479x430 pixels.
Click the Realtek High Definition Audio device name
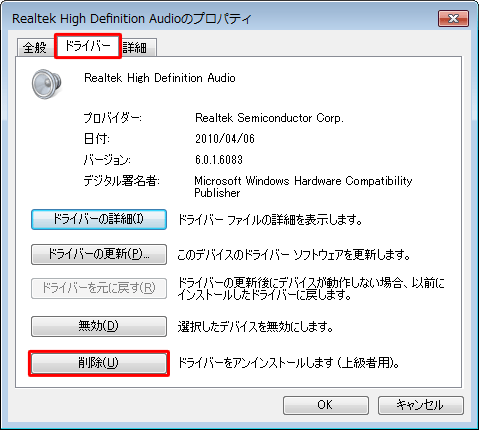160,78
